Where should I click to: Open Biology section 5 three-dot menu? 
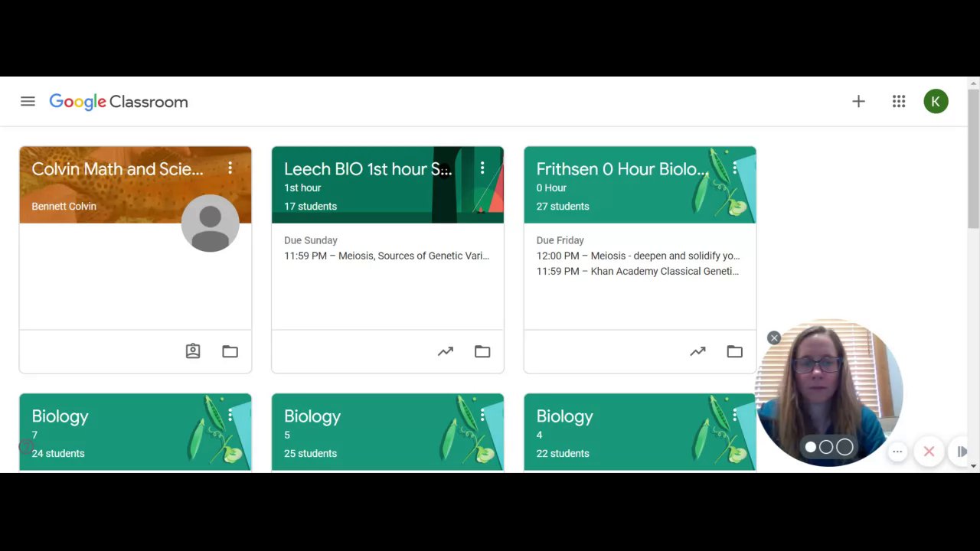click(x=482, y=415)
